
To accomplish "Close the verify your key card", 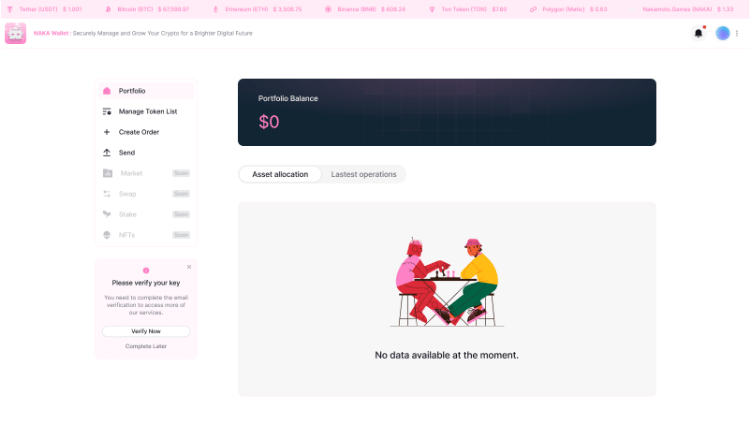I will 189,267.
